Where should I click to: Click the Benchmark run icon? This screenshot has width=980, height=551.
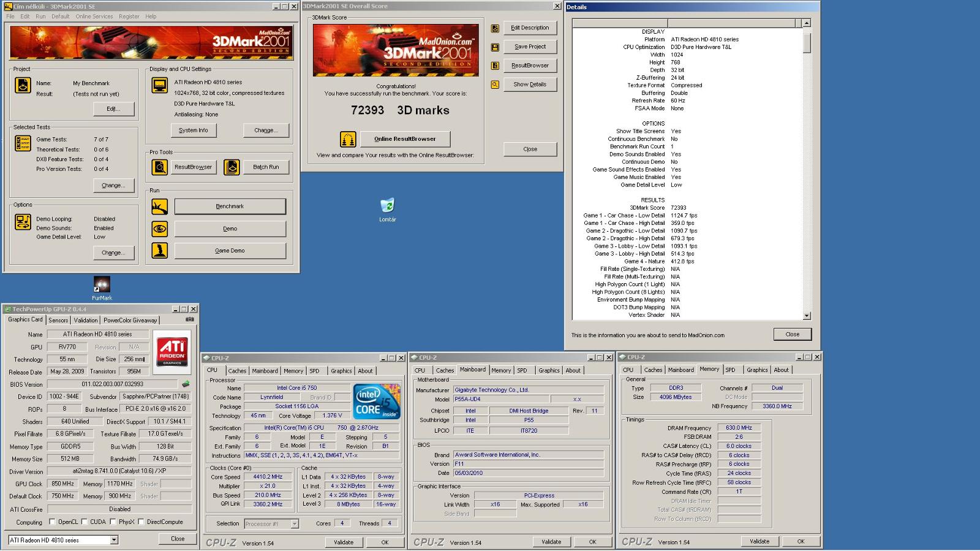pos(159,207)
